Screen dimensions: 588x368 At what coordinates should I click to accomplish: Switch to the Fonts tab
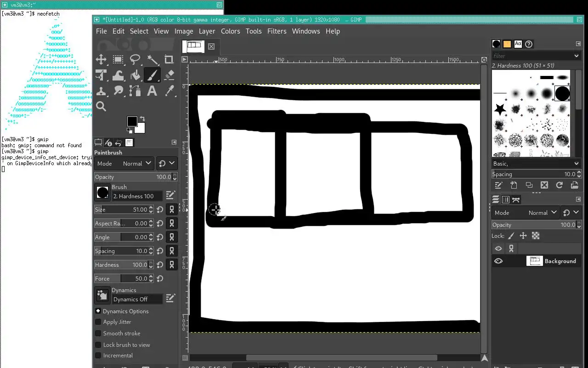point(518,44)
